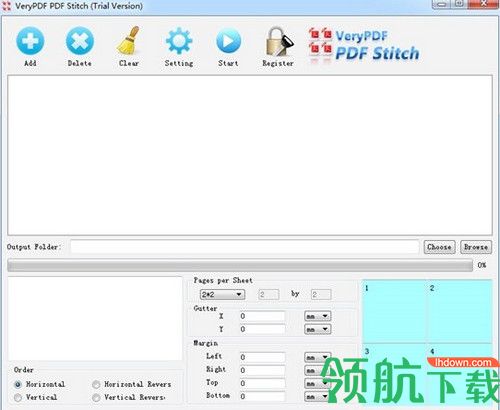The image size is (500, 410).
Task: Click the Clear broom icon
Action: click(129, 41)
